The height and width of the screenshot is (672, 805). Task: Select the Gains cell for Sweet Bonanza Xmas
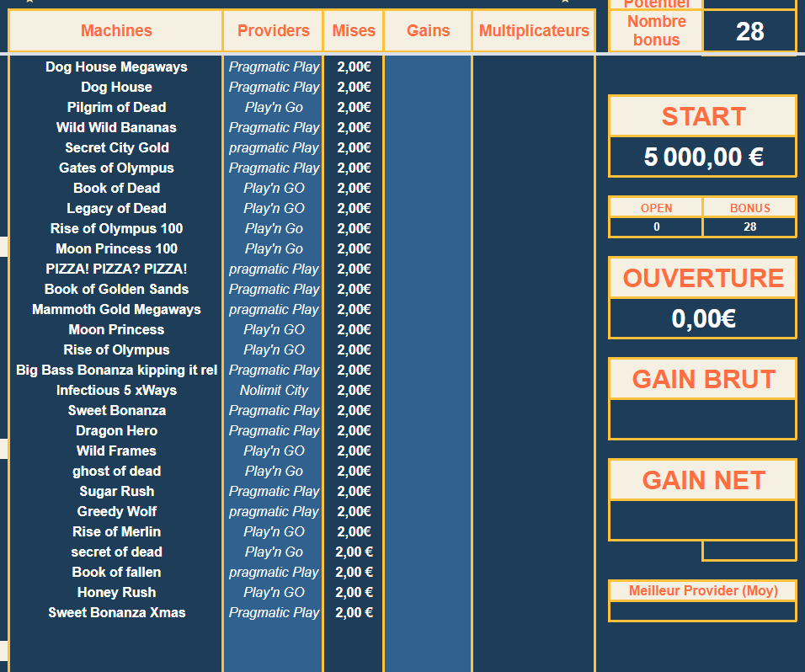click(428, 612)
